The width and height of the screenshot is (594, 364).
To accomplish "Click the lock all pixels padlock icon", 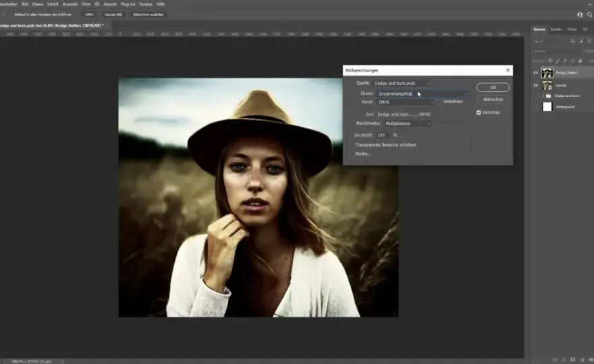I will click(580, 61).
